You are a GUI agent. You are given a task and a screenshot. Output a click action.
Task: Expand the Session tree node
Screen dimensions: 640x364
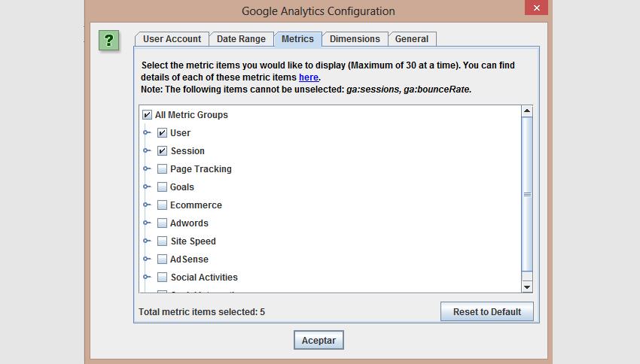[x=147, y=150]
